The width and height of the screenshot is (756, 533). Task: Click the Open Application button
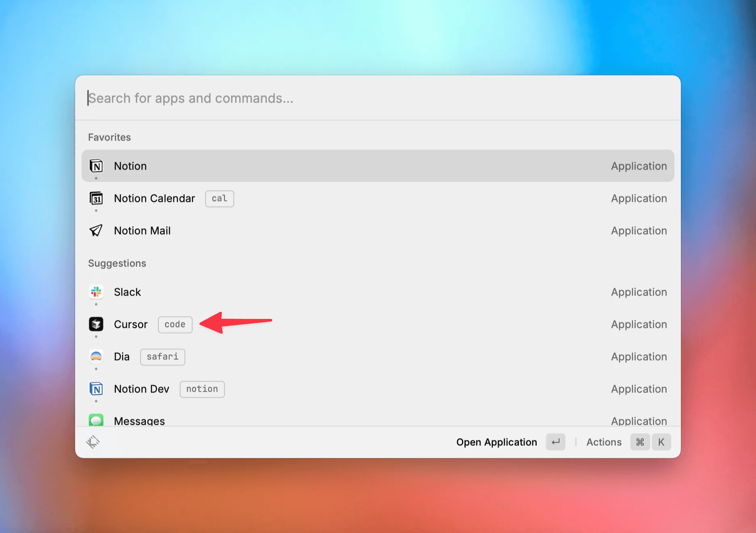click(497, 442)
